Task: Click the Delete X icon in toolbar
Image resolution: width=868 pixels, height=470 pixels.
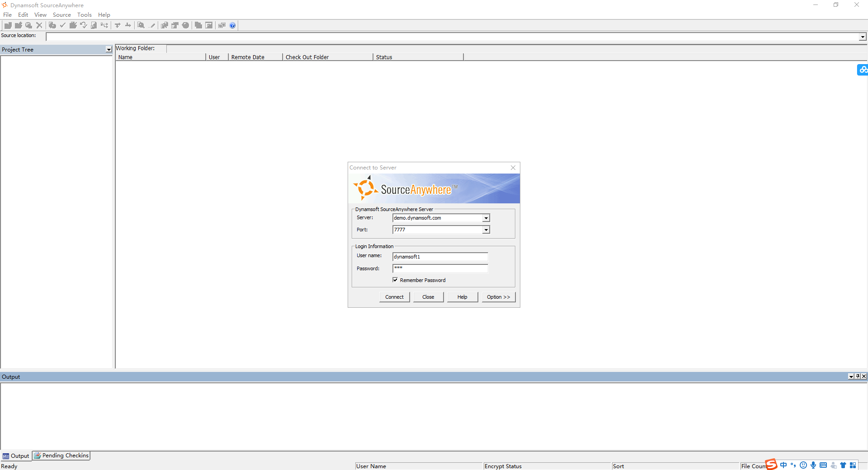Action: coord(39,25)
